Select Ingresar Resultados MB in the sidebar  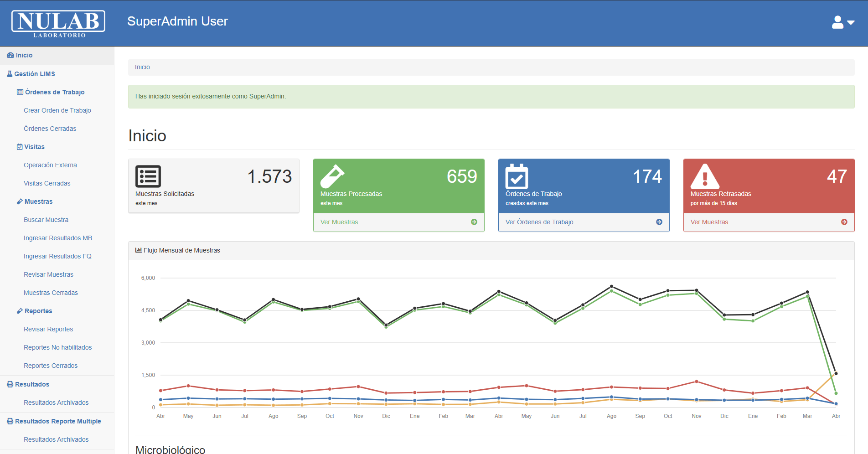(58, 237)
